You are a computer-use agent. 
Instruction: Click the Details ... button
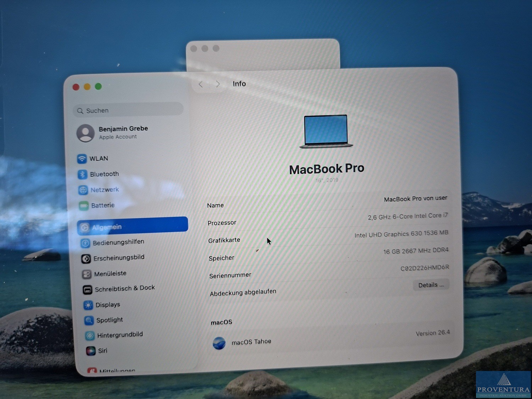(431, 285)
